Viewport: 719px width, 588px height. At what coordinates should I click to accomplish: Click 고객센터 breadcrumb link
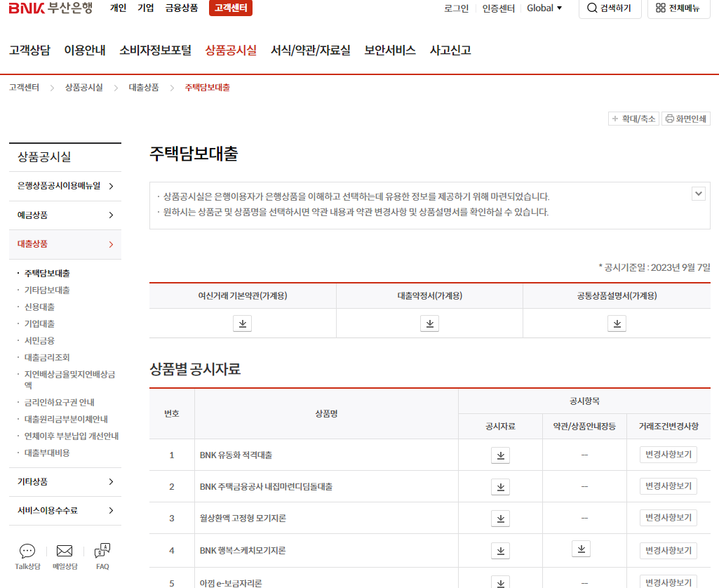point(25,87)
